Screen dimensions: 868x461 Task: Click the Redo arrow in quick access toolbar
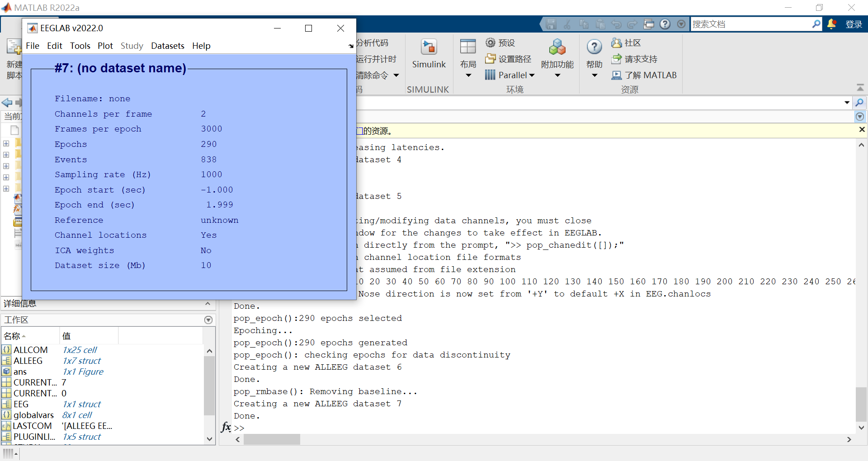[x=632, y=24]
